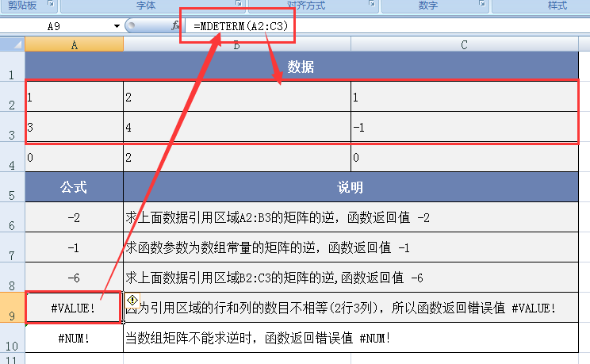Viewport: 590px width, 364px height.
Task: Select row 1 header
Action: 13,67
